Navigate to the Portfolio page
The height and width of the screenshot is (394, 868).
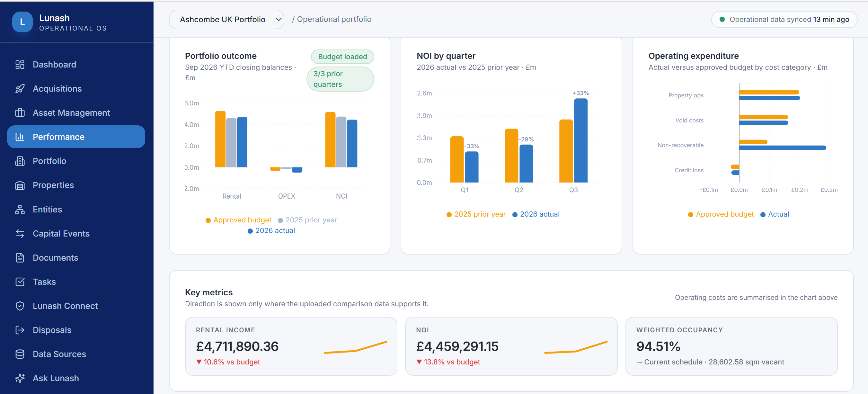(x=76, y=161)
